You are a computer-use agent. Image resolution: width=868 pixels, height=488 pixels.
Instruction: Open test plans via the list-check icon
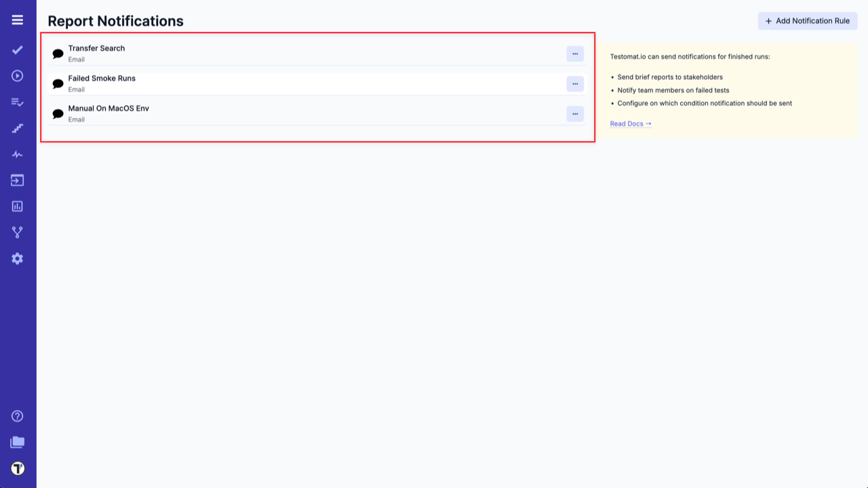[18, 102]
